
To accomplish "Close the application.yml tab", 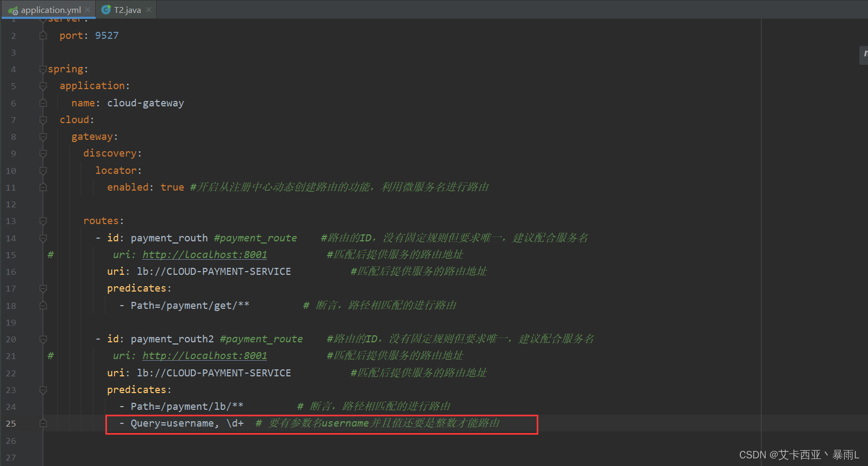I will (x=88, y=10).
